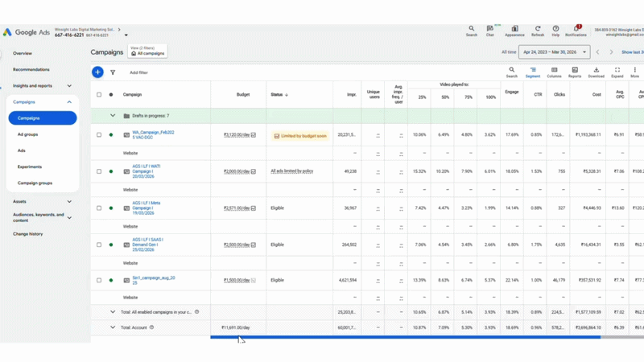644x362 pixels.
Task: Select Ad groups in left sidebar
Action: [27, 134]
